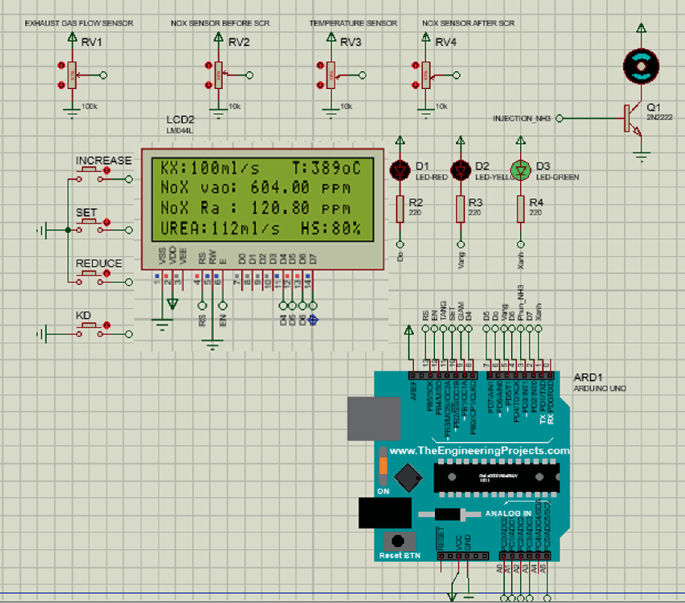Click the R4 220 ohm resistor
The width and height of the screenshot is (685, 603).
[x=519, y=208]
